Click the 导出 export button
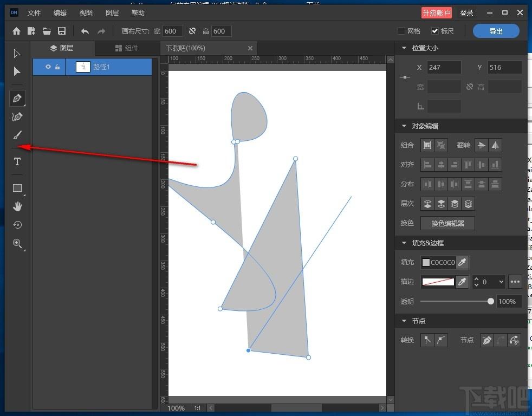This screenshot has width=532, height=416. pos(496,31)
